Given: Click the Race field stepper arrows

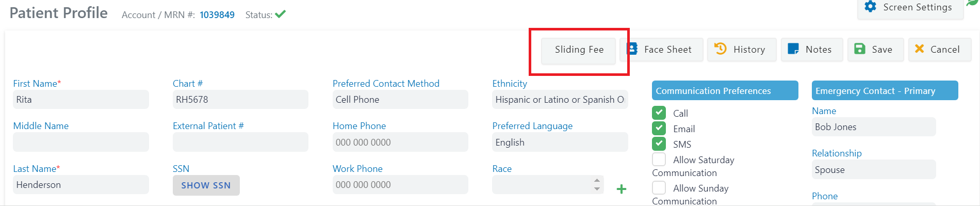Looking at the screenshot, I should point(597,184).
